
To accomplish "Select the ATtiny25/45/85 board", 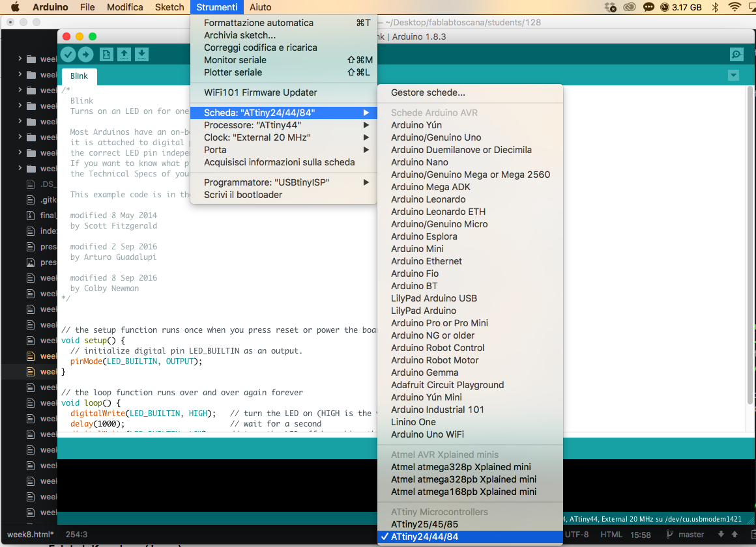I will [x=470, y=524].
